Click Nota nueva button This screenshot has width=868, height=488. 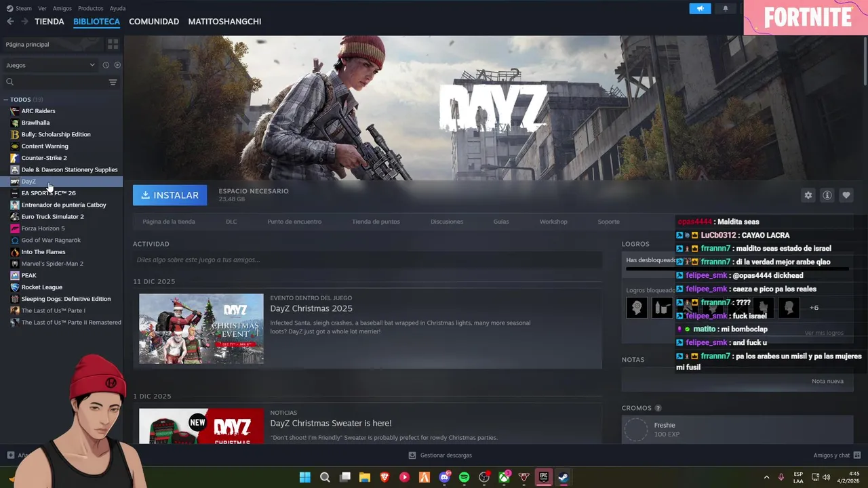click(827, 381)
